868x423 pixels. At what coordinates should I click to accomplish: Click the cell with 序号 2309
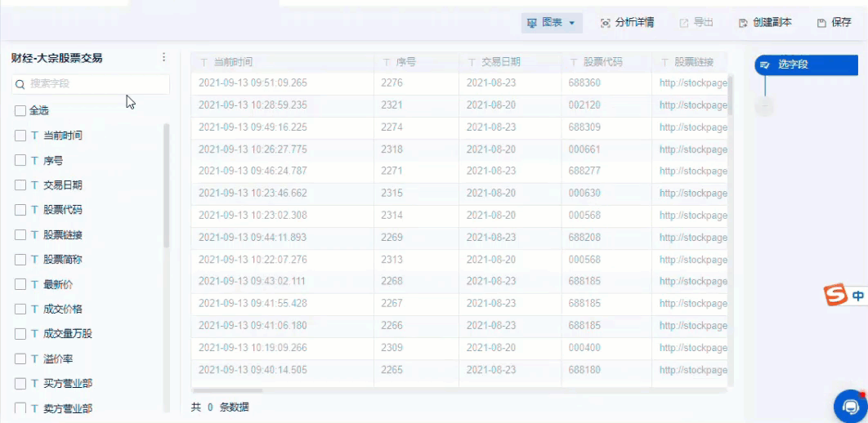416,348
